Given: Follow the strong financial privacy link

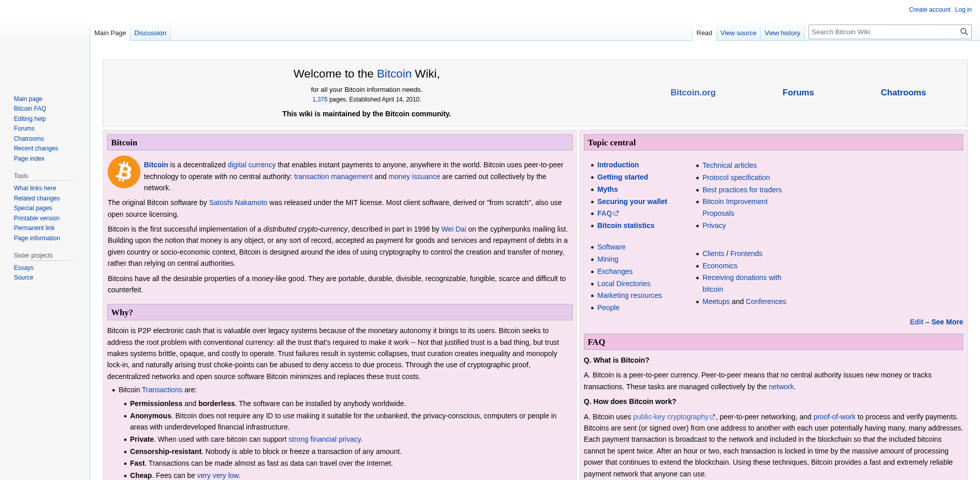Looking at the screenshot, I should (x=325, y=439).
